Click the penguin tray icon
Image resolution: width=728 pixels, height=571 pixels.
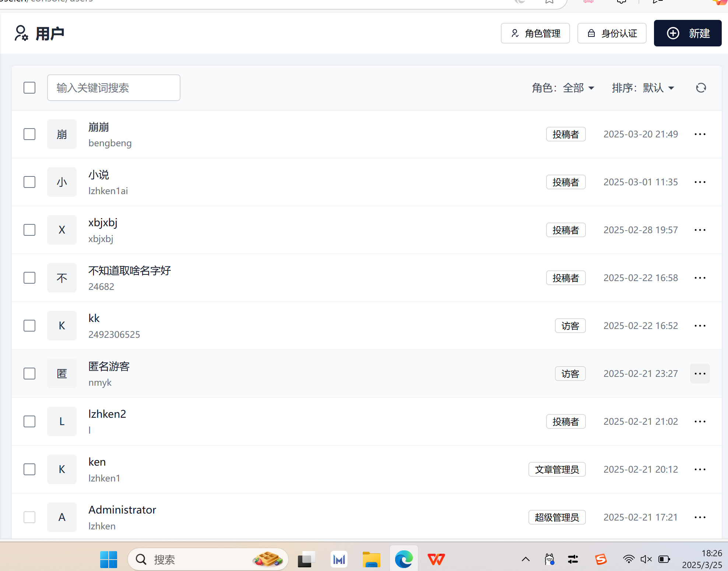[x=549, y=560]
